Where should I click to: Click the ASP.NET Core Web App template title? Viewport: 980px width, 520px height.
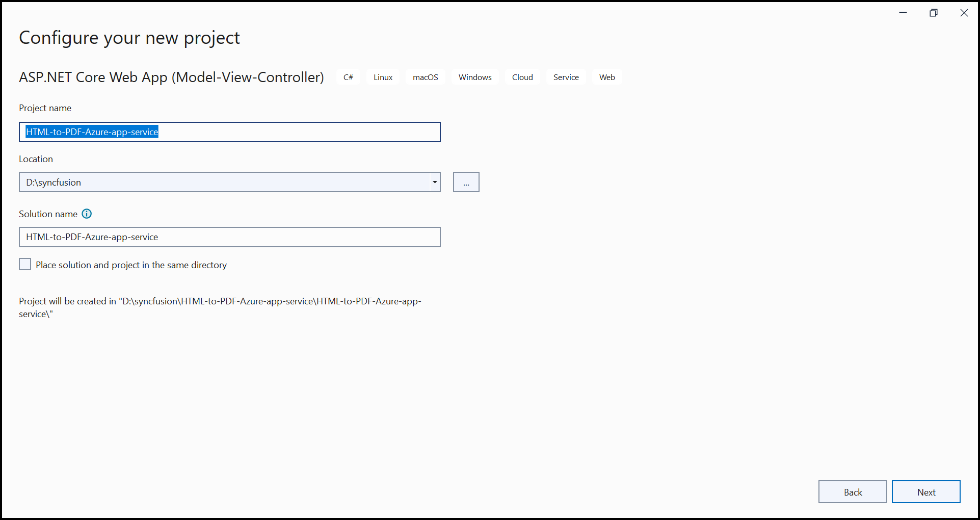[171, 77]
